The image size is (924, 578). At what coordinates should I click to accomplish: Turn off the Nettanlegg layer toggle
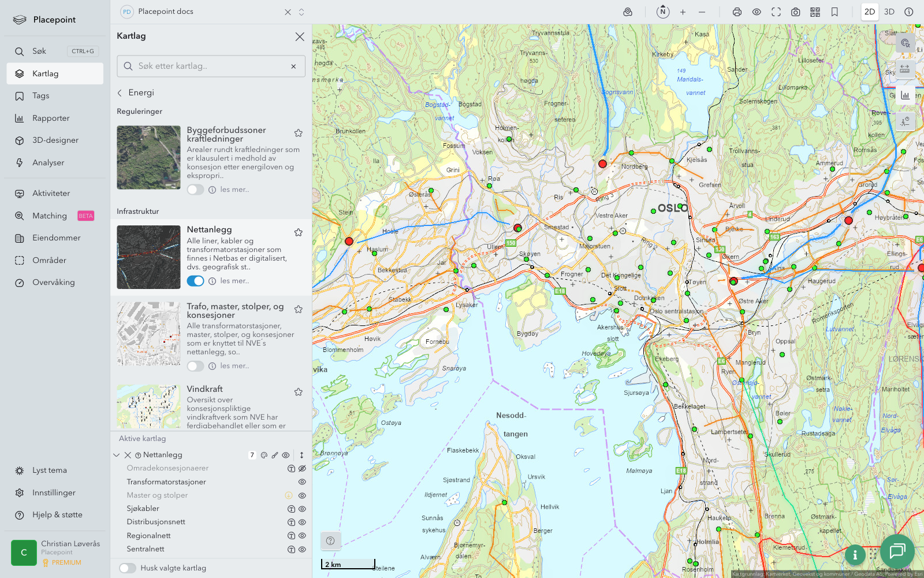[195, 281]
